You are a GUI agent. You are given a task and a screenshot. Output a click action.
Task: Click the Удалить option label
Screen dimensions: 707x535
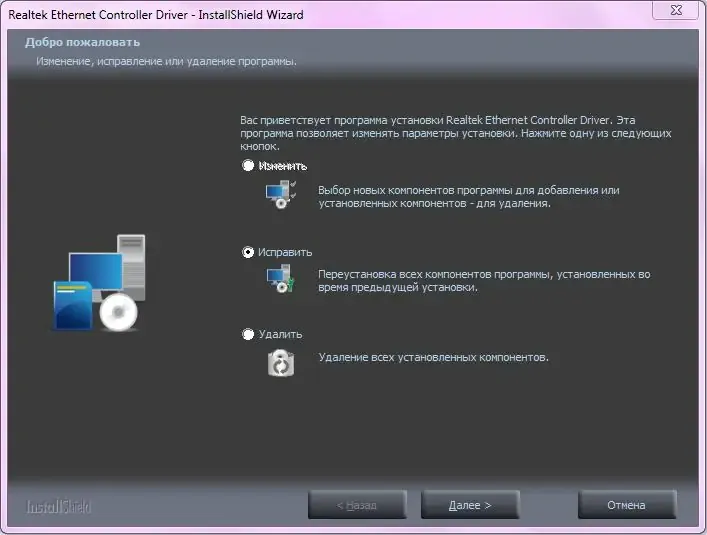[280, 334]
